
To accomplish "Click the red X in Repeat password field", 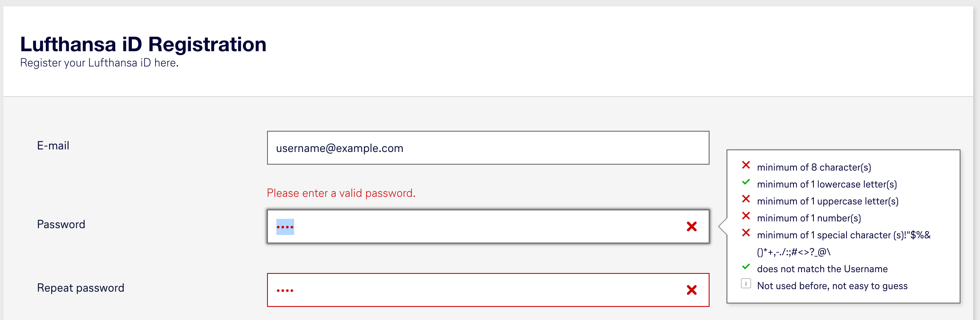I will click(x=692, y=290).
